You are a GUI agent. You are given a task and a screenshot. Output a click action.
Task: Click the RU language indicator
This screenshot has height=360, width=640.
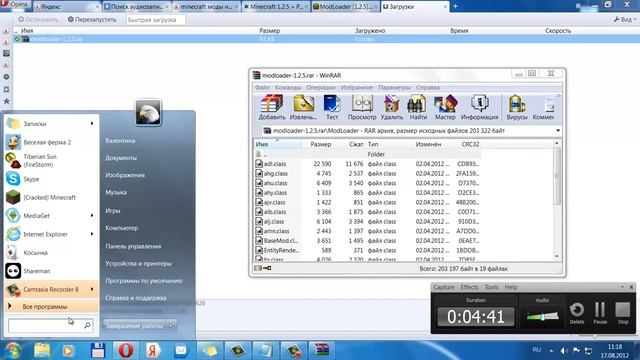click(x=536, y=350)
